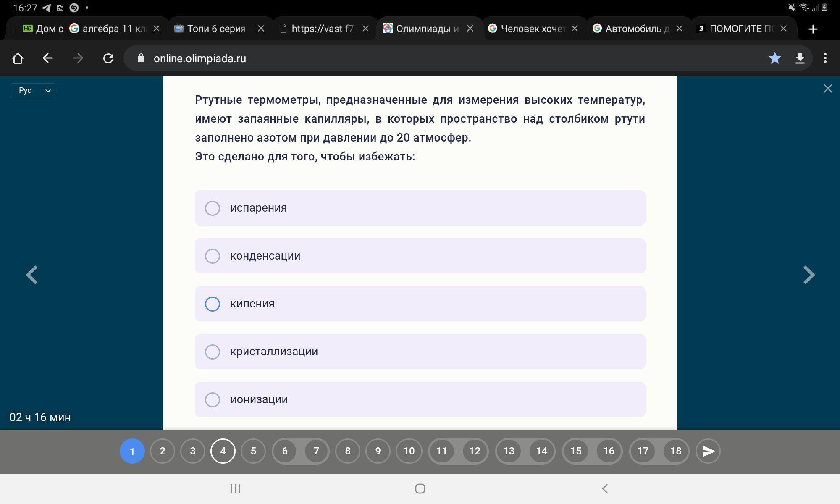Close the "Топи 6 серия" tab

[x=261, y=29]
